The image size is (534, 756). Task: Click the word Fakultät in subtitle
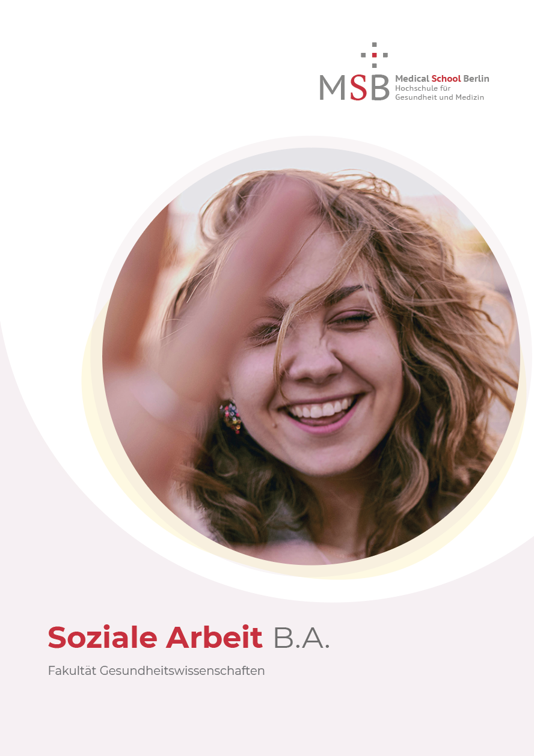72,671
